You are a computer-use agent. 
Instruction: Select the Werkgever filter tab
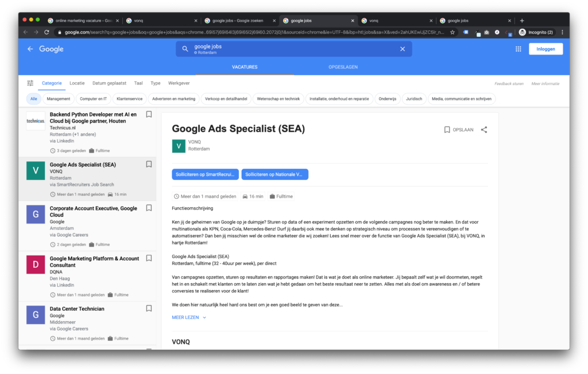179,83
